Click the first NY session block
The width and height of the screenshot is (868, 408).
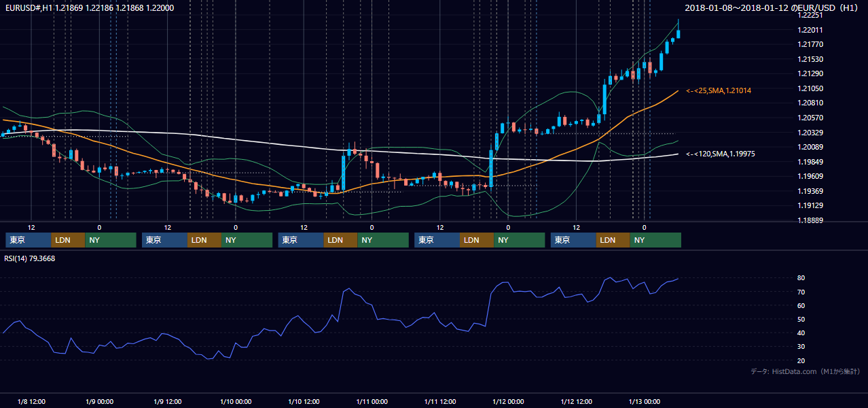[x=110, y=240]
